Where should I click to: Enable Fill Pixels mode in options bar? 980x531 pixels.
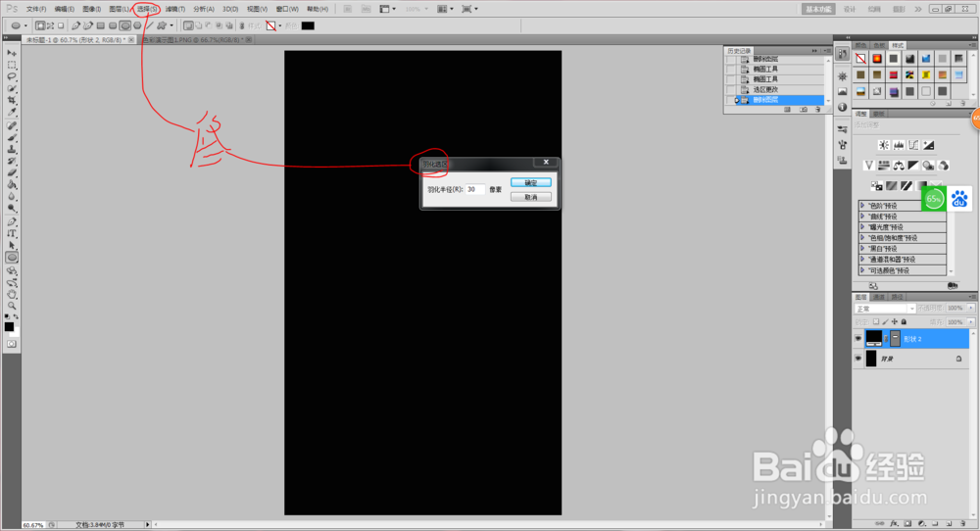pyautogui.click(x=61, y=25)
